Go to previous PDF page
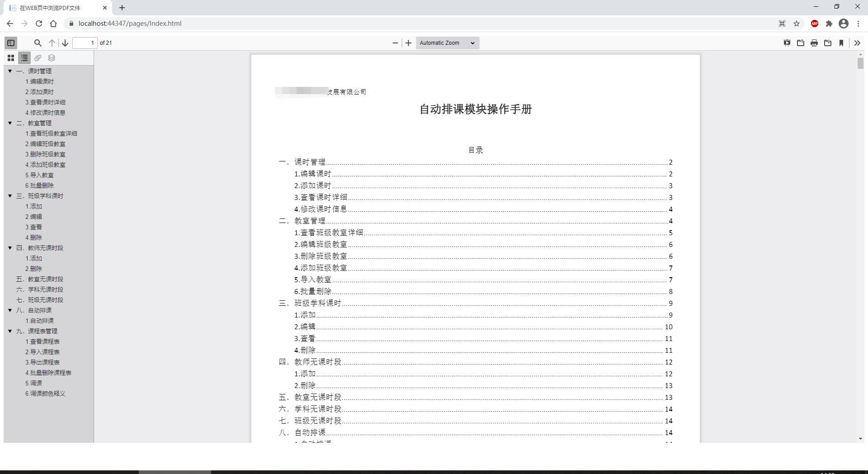The image size is (868, 474). (x=52, y=43)
